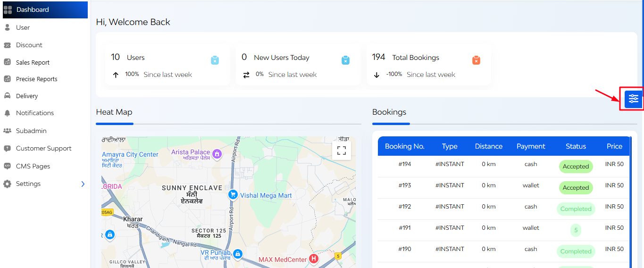Click the Amayra City Center map label

130,154
